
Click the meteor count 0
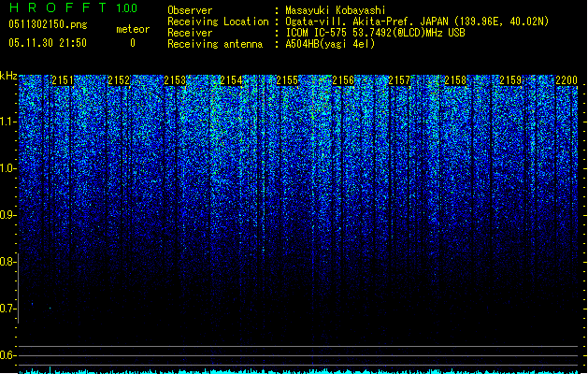[x=133, y=43]
